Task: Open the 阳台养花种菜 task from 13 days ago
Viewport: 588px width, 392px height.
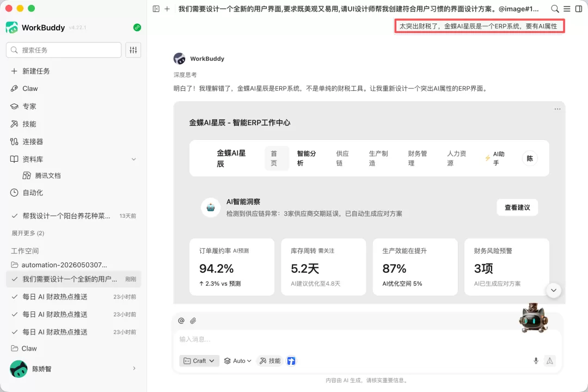Action: click(x=73, y=216)
